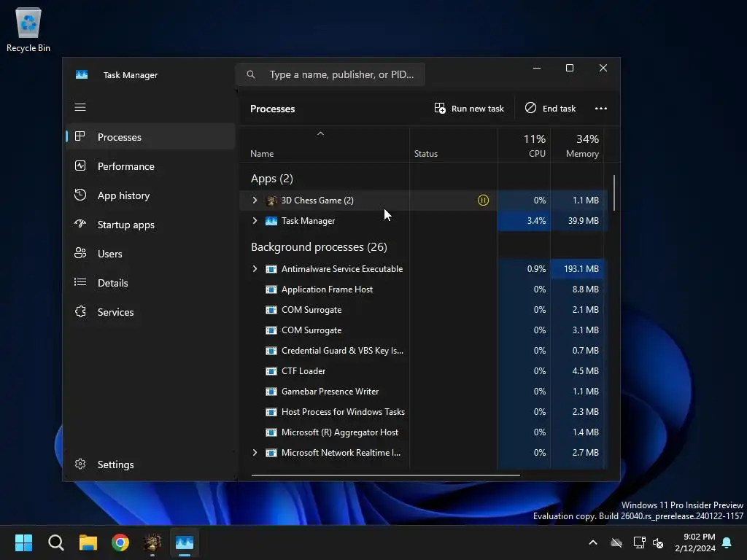Expand Antimalware Service Executable group
The height and width of the screenshot is (560, 747).
255,269
